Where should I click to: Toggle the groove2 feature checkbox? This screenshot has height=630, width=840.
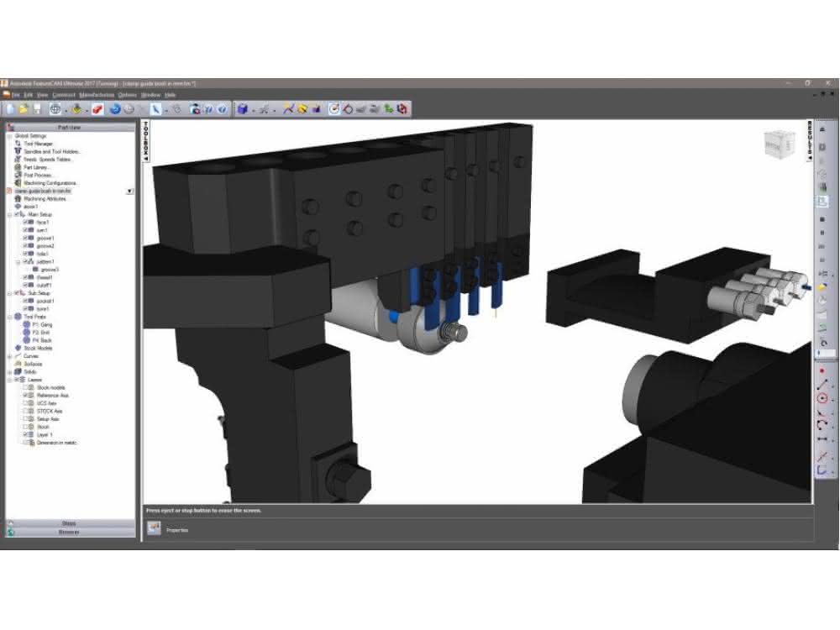coord(24,246)
